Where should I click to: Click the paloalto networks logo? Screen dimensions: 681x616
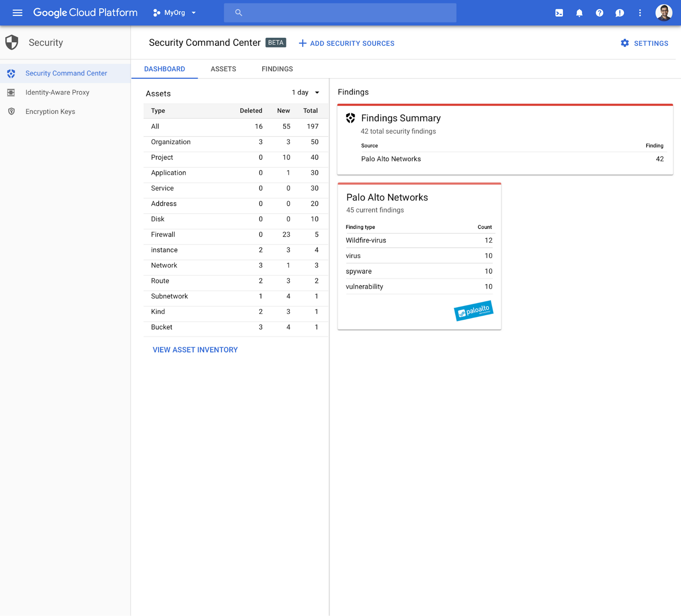point(474,311)
